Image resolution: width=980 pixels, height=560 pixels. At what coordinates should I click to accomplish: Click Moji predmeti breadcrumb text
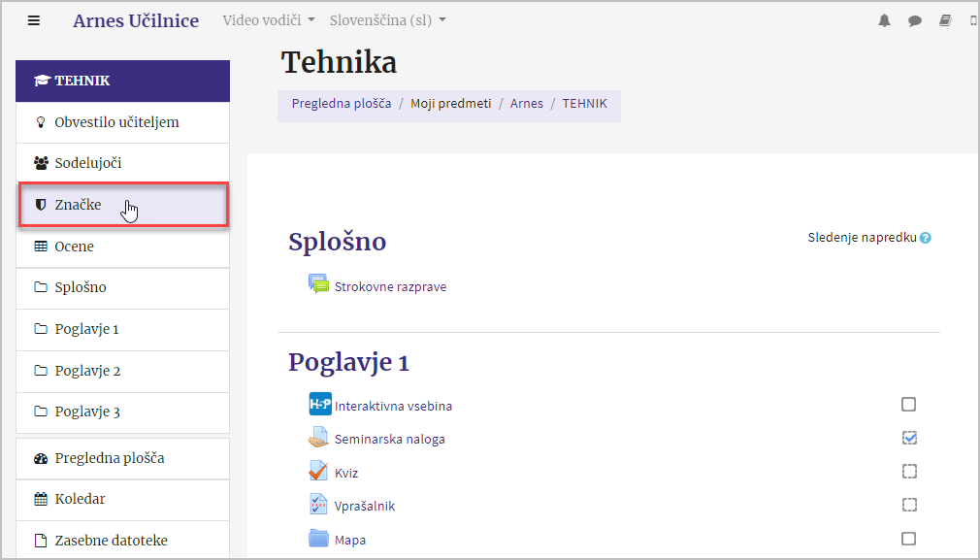(450, 104)
